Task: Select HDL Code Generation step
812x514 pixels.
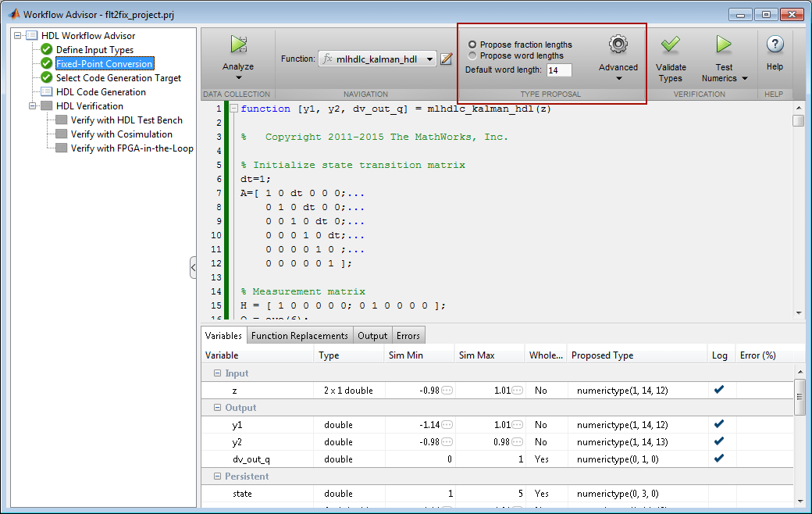Action: pyautogui.click(x=101, y=91)
